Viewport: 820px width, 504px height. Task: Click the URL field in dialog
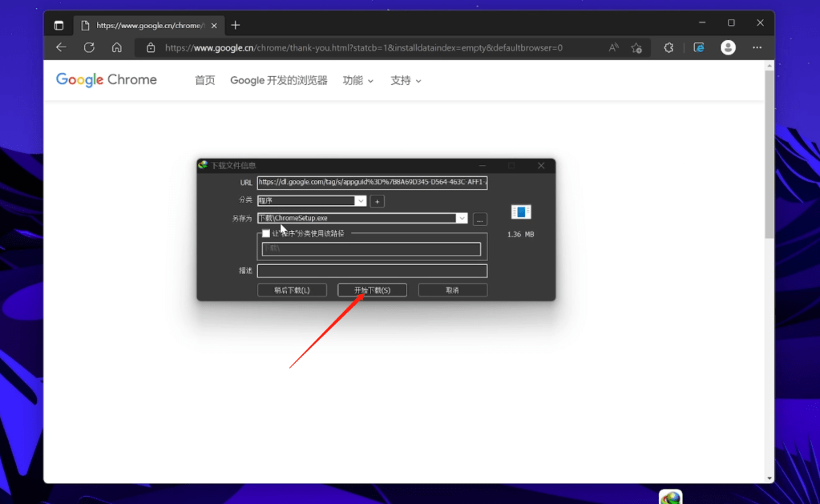coord(373,183)
